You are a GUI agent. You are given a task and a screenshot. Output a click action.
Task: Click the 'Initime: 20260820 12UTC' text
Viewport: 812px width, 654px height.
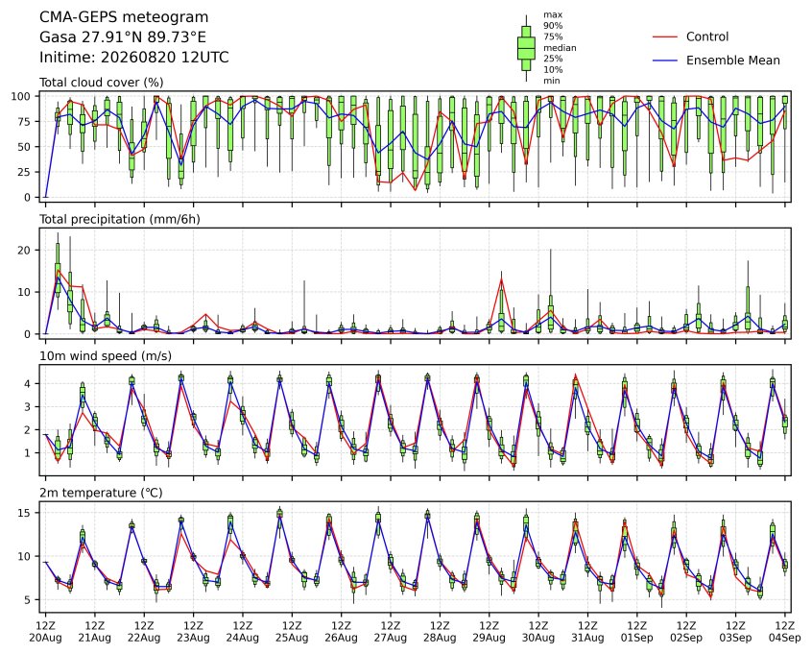(x=134, y=57)
